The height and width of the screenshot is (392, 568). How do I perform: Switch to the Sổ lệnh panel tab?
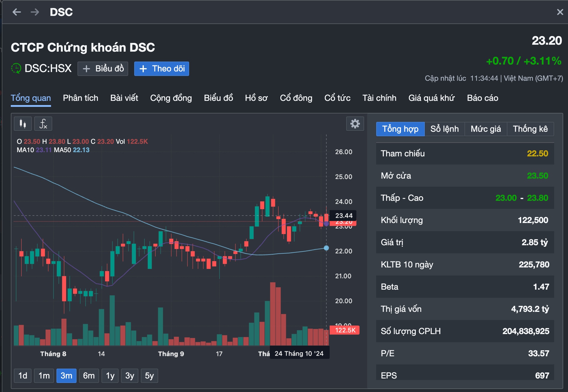[x=445, y=129]
